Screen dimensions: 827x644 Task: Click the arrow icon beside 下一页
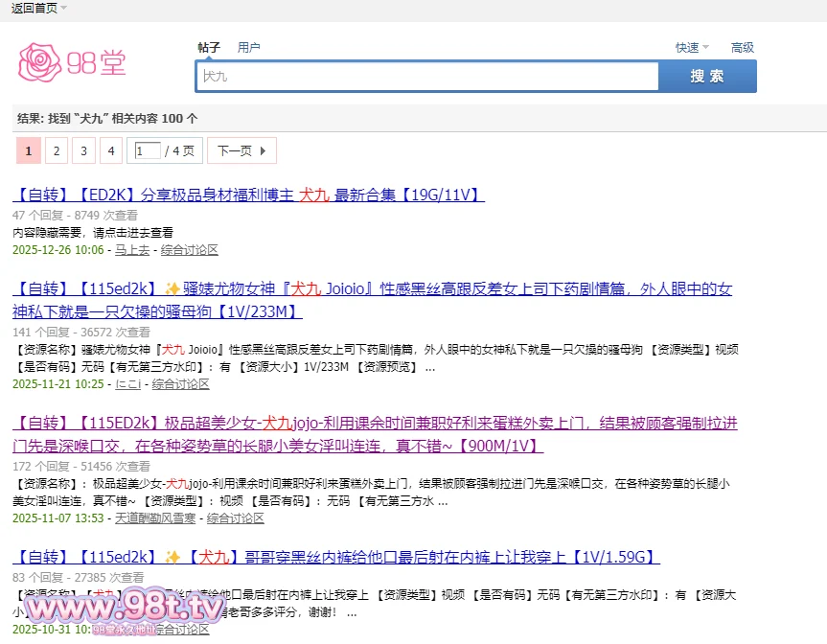[x=263, y=150]
